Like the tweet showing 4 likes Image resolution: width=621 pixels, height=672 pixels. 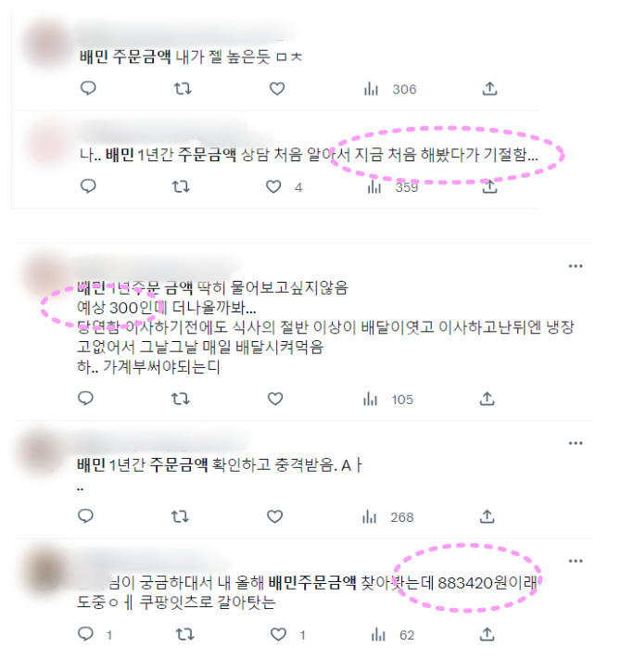(273, 187)
